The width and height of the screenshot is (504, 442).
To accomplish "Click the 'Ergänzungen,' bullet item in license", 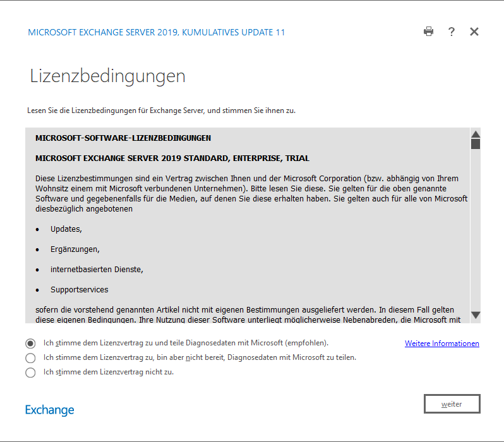I will [x=75, y=249].
